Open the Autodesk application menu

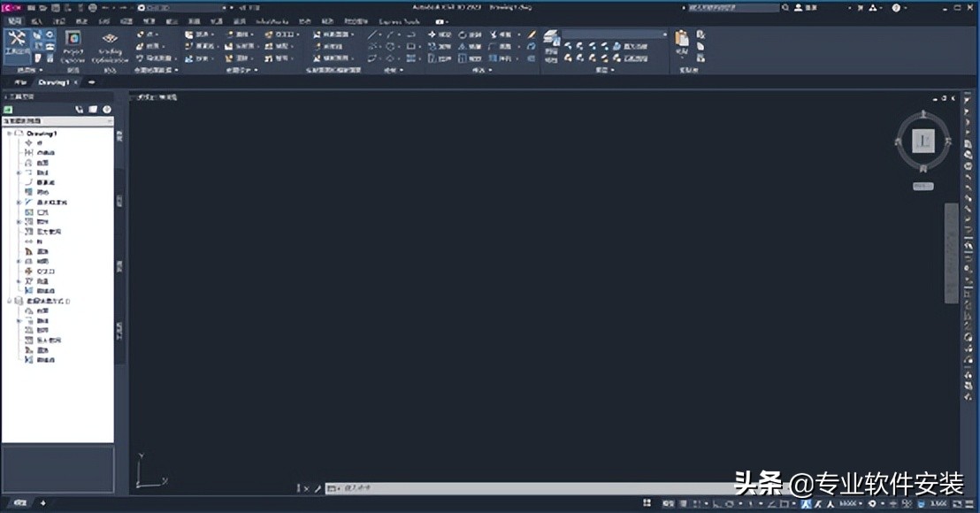pos(11,7)
